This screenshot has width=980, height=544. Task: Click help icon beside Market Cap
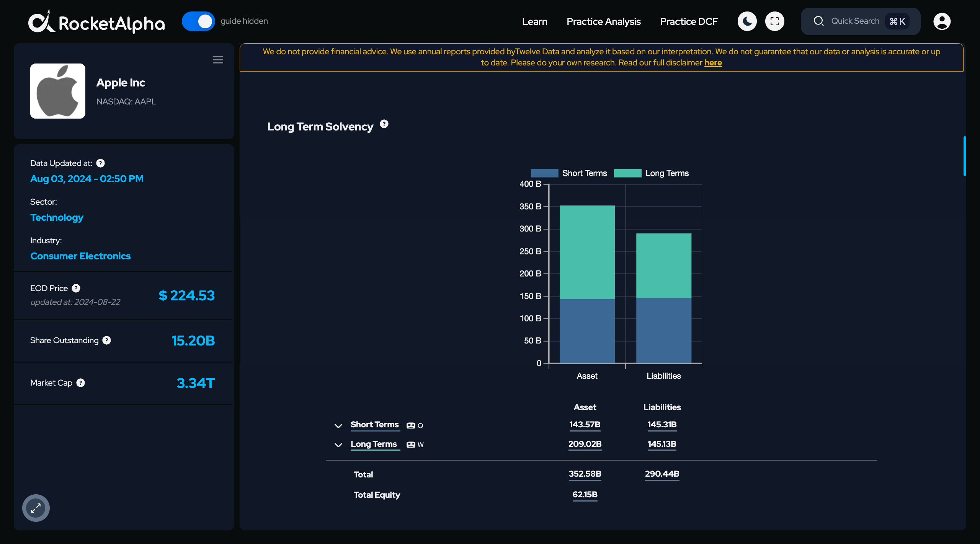click(80, 383)
